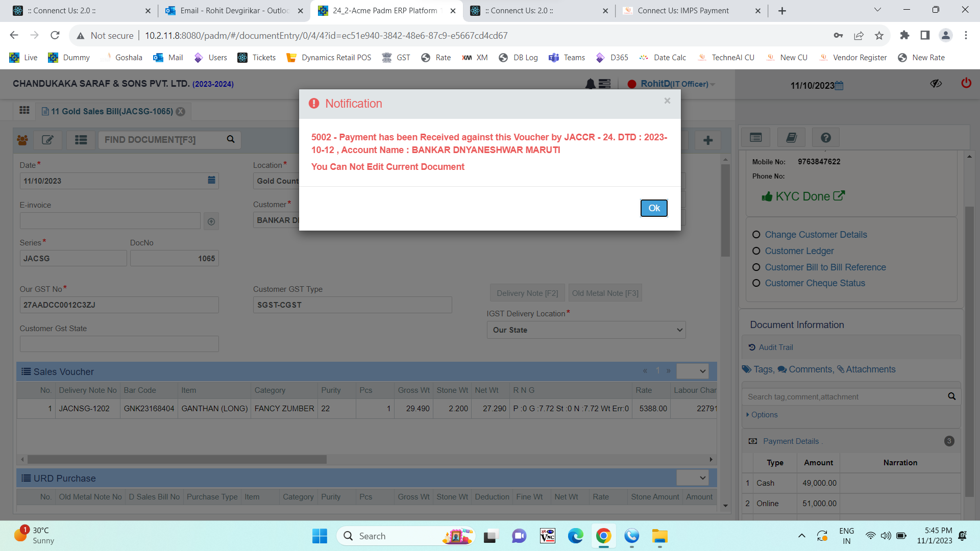Open KYC Done external link

[x=839, y=195]
